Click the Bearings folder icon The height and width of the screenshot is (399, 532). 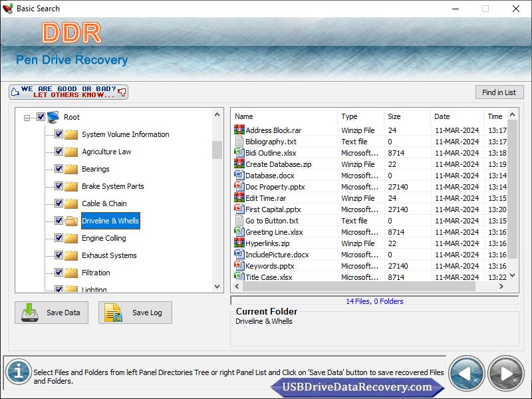[71, 169]
